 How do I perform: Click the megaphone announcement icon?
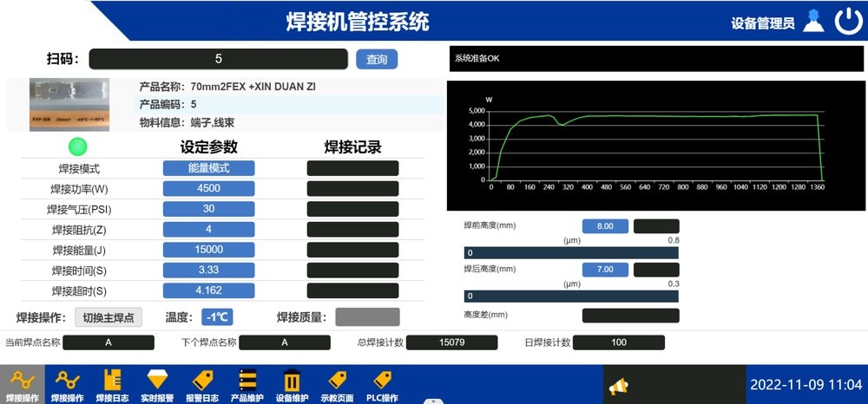[x=619, y=387]
